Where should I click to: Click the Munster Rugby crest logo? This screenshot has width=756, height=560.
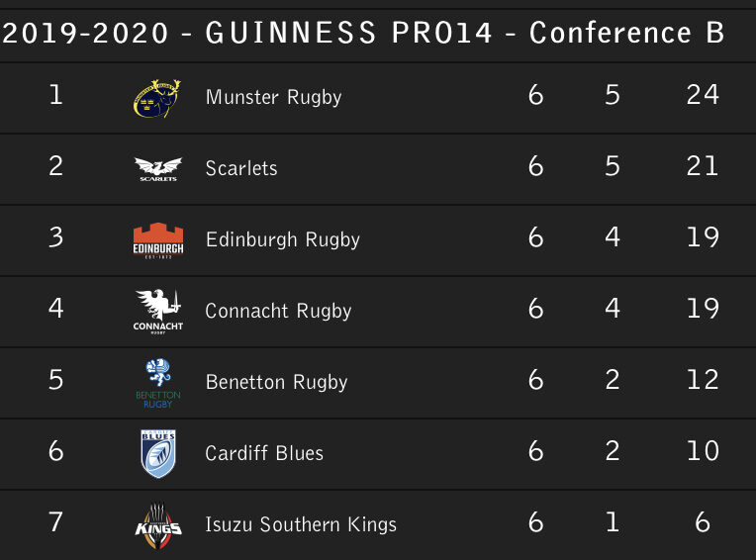(x=158, y=97)
